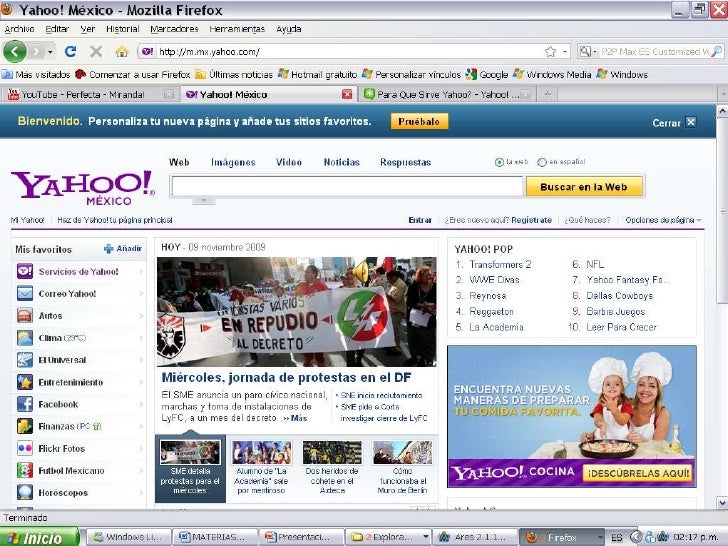The width and height of the screenshot is (728, 546).
Task: Close the Bienvenido banner X icon
Action: click(691, 122)
